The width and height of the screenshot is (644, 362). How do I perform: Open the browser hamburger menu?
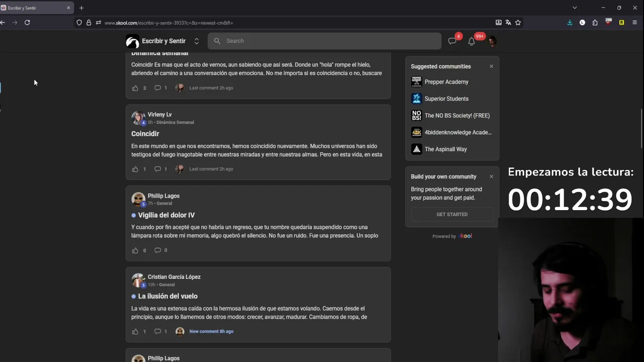[x=634, y=23]
